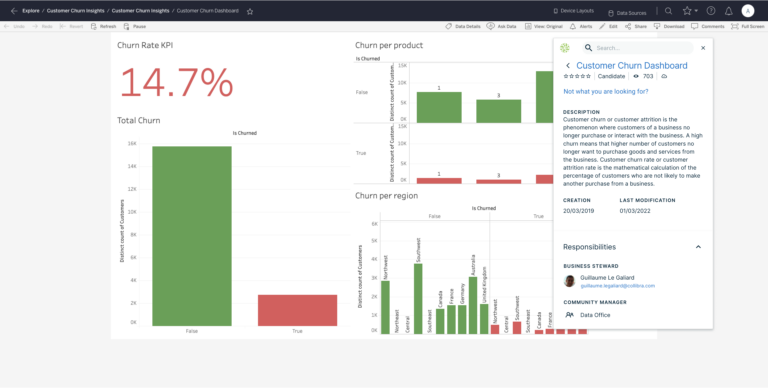Go back with the panel chevron arrow
The width and height of the screenshot is (768, 388).
coord(568,66)
